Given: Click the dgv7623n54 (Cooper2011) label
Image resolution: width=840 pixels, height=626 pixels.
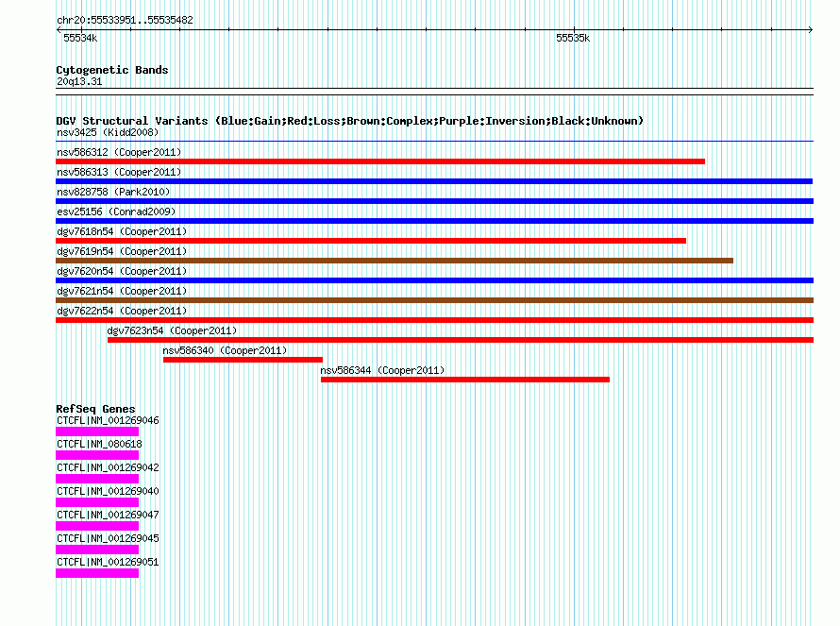Looking at the screenshot, I should (172, 330).
